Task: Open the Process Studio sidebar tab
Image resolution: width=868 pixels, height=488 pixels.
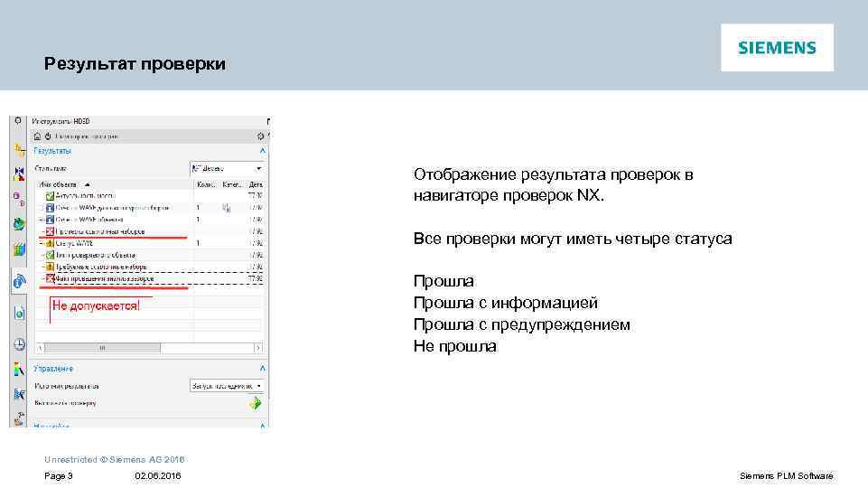Action: click(19, 394)
